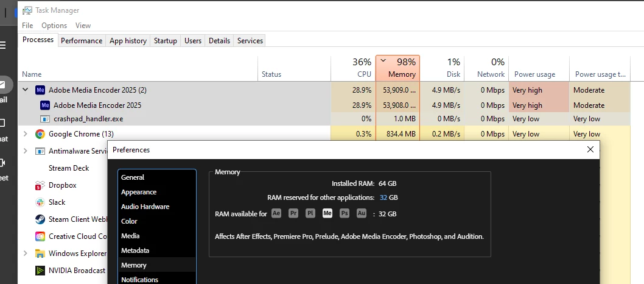Click the Antimalware Service process icon
The height and width of the screenshot is (284, 644).
(x=40, y=151)
